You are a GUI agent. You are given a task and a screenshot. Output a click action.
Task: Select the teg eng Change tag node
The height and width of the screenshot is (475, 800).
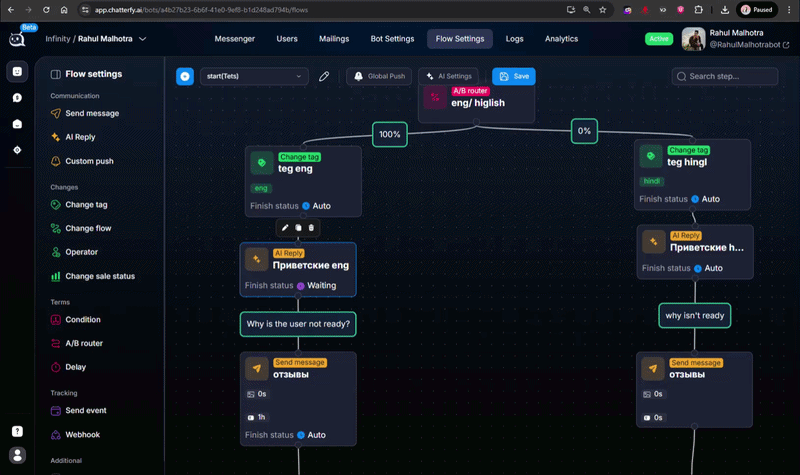303,182
